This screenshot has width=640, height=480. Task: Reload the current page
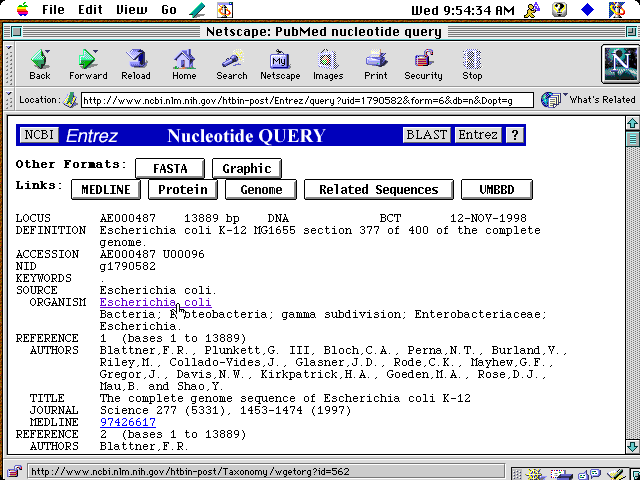[136, 65]
